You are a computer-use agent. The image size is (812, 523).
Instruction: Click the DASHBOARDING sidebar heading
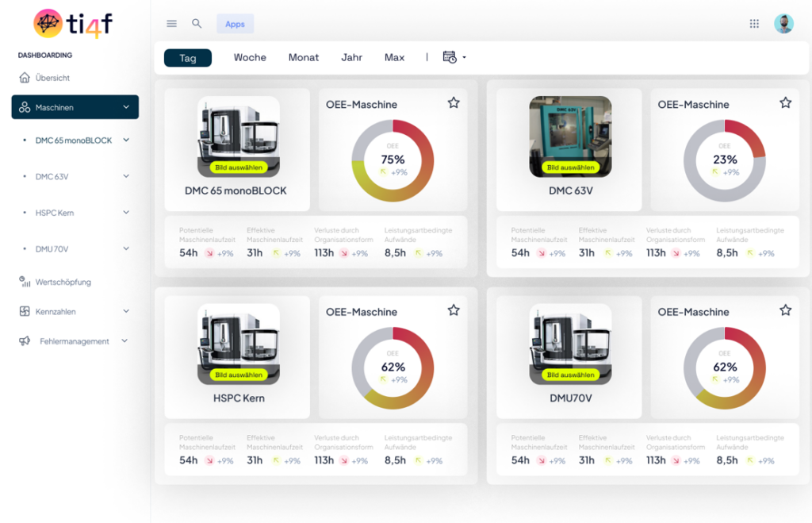click(x=45, y=55)
